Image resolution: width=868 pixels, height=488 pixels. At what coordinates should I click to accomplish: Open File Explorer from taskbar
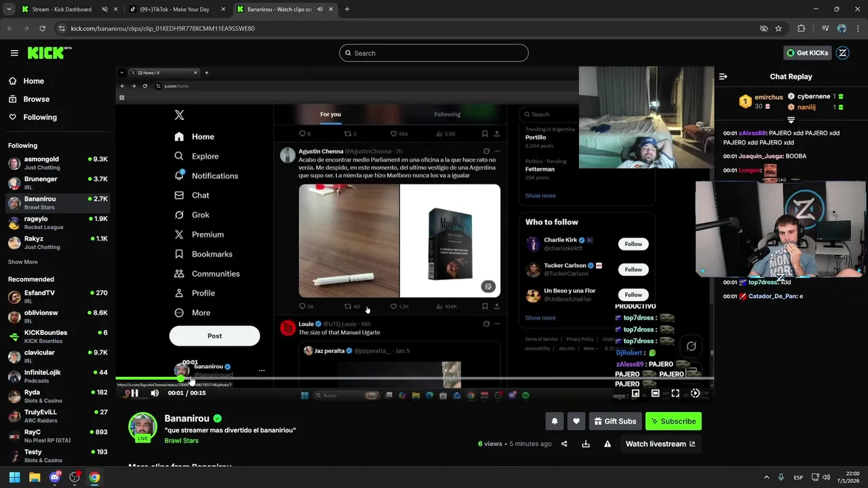35,477
